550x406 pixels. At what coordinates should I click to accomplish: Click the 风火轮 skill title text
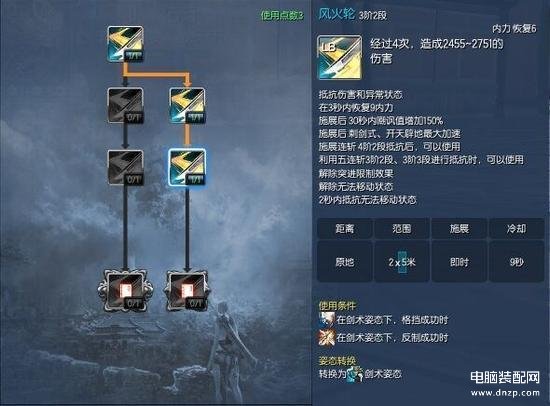tap(336, 14)
